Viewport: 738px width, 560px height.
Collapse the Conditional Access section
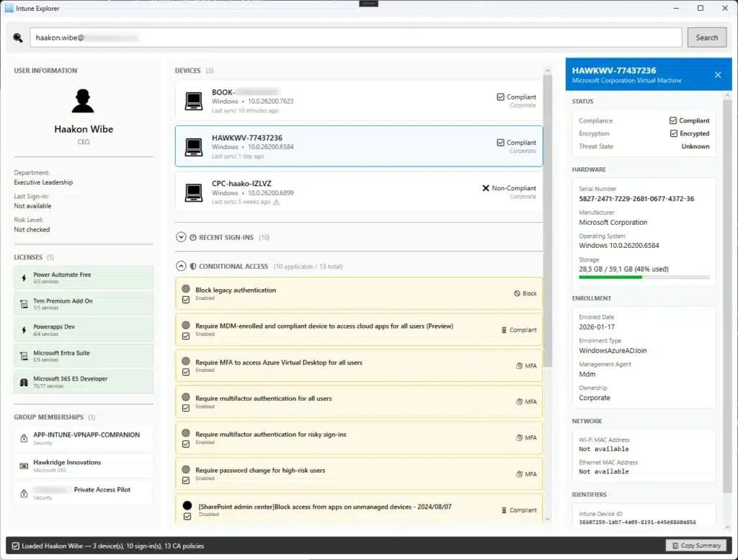pyautogui.click(x=180, y=267)
